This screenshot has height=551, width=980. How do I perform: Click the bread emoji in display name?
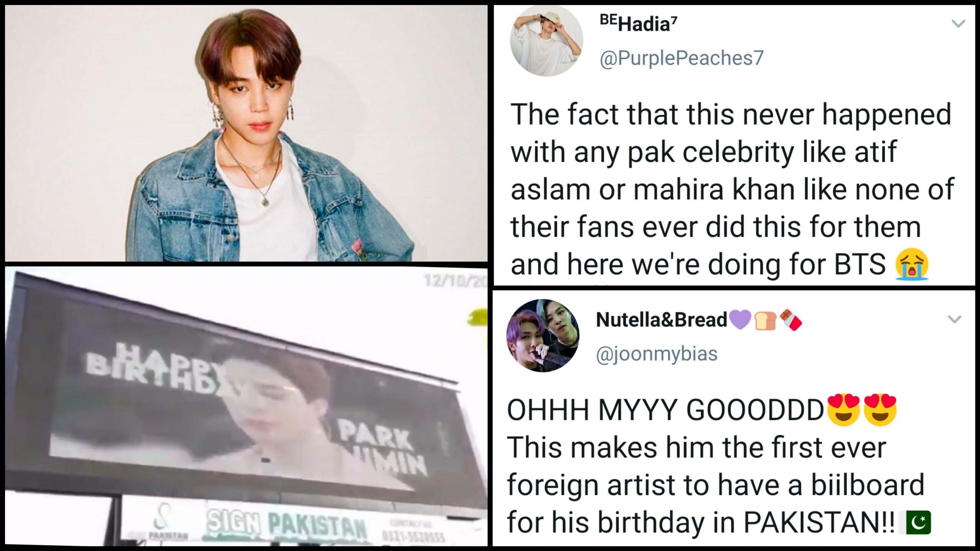(765, 320)
